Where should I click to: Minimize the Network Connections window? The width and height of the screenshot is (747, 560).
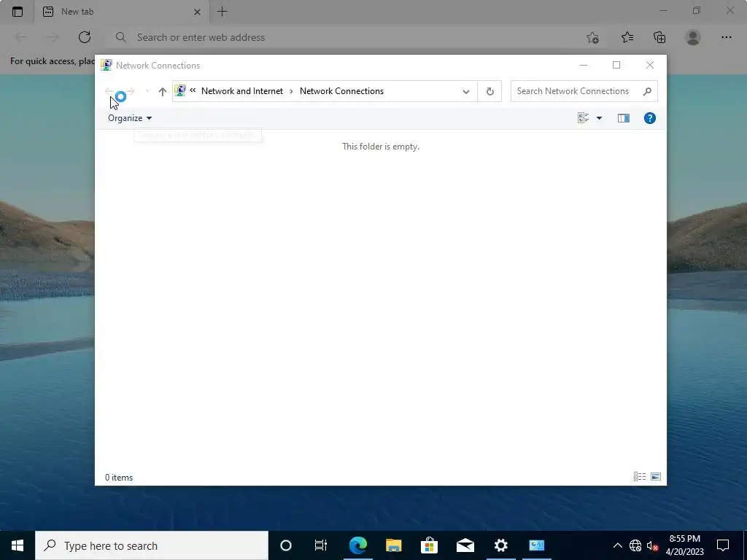(584, 65)
